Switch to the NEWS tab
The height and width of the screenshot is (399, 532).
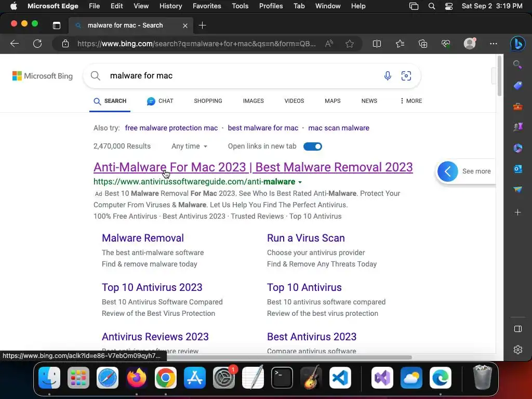point(369,101)
